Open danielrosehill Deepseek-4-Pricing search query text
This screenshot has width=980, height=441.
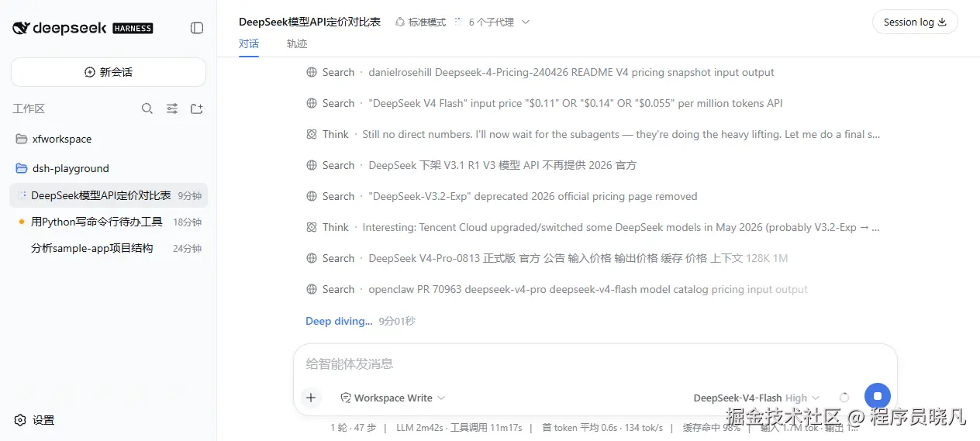point(571,72)
